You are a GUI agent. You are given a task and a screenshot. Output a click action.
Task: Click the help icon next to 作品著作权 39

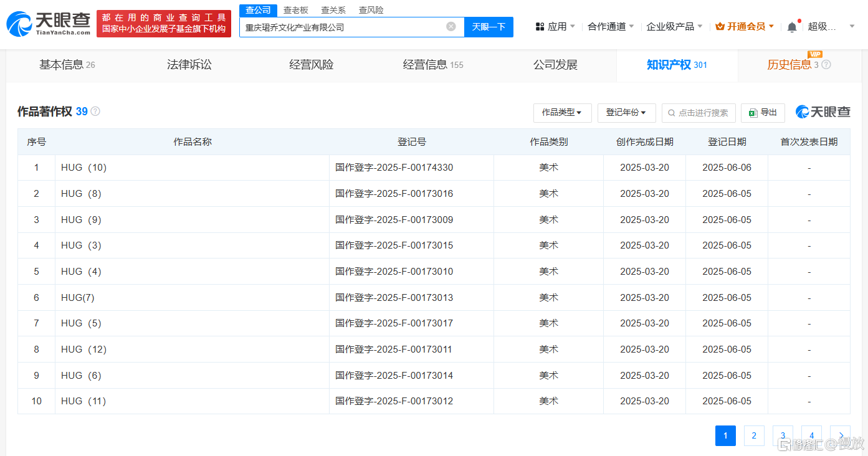pos(95,112)
